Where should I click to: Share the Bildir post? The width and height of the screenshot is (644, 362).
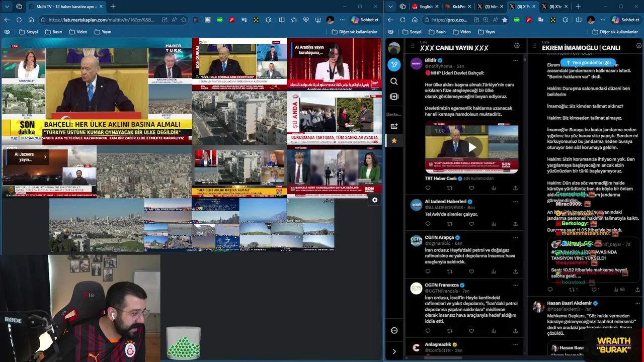point(515,188)
